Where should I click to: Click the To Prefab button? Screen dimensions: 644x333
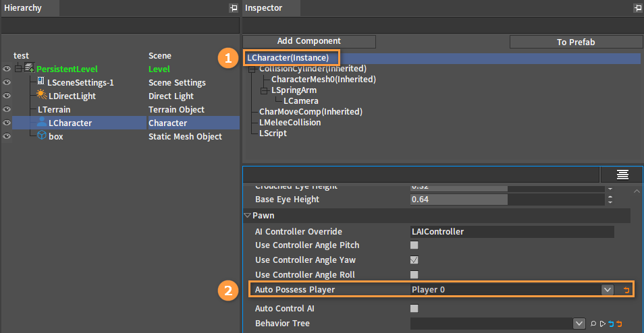576,42
